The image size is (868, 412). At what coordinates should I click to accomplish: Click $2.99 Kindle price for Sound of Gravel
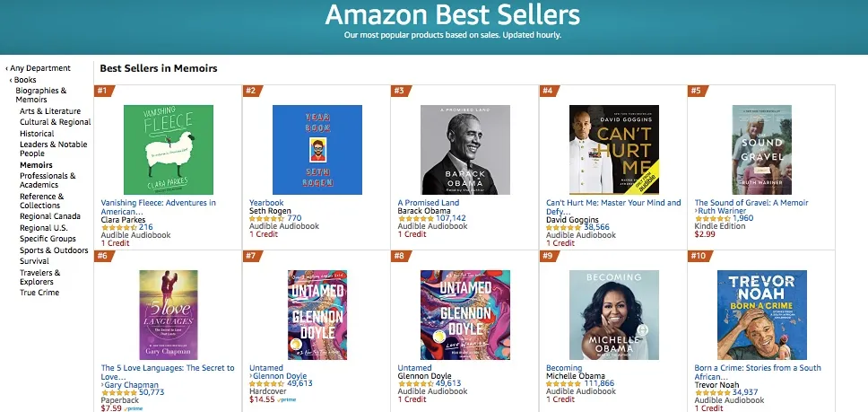(705, 234)
